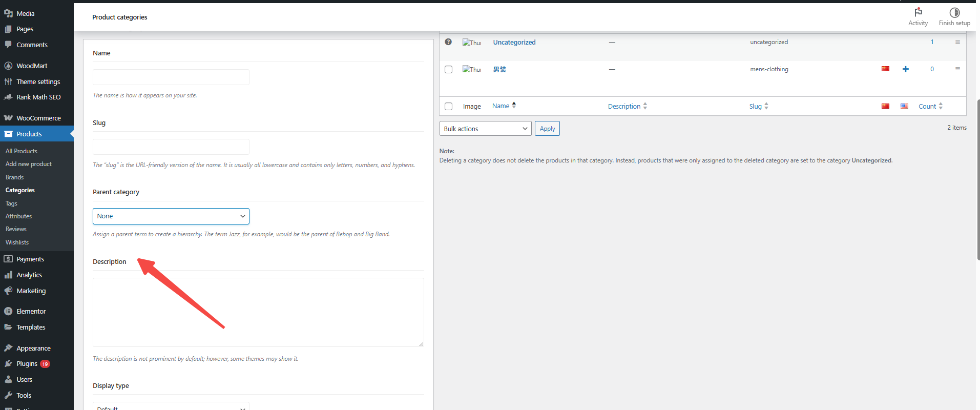Go to Attributes in Products submenu
This screenshot has width=980, height=410.
[x=18, y=216]
